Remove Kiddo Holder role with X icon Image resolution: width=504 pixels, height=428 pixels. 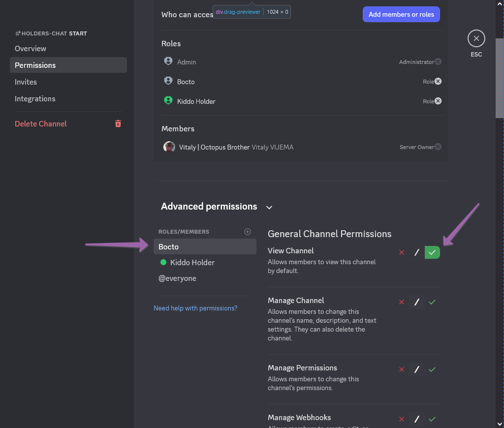(x=438, y=101)
